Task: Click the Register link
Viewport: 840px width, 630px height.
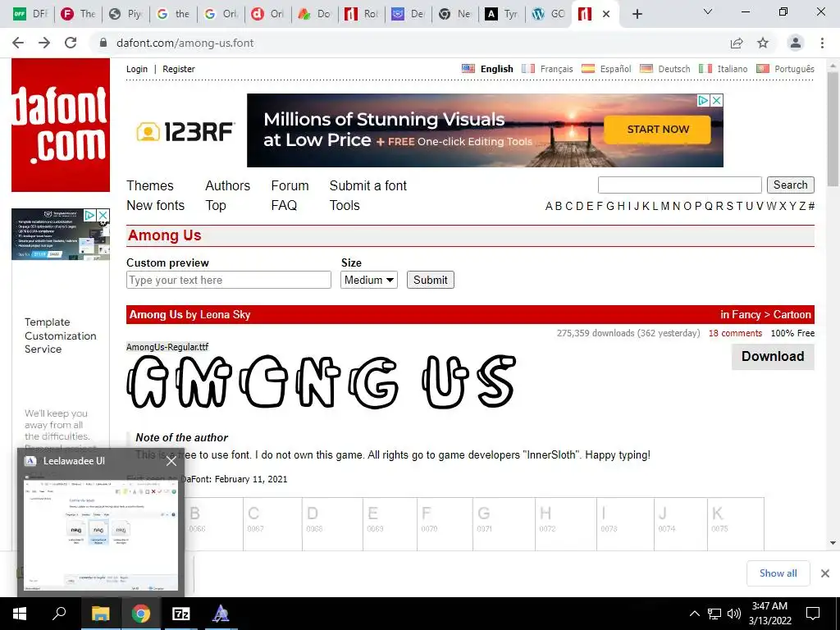Action: click(x=178, y=69)
